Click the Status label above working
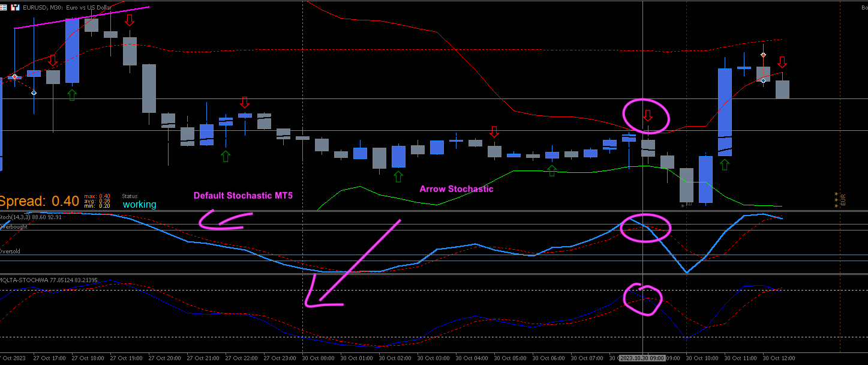The image size is (868, 365). click(x=130, y=196)
